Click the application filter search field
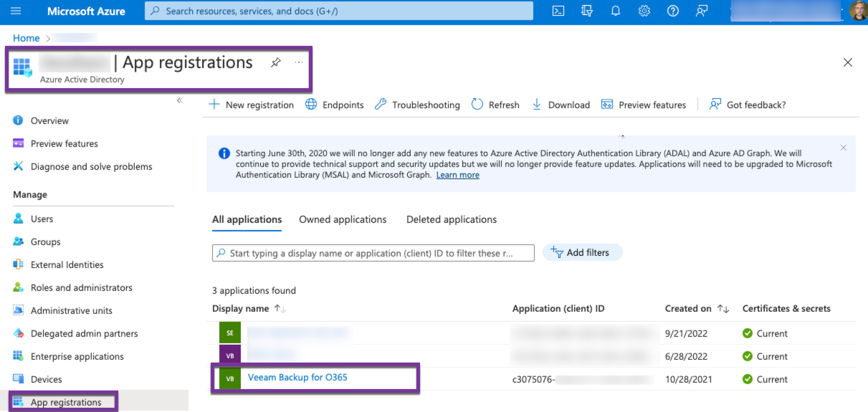This screenshot has height=412, width=868. click(373, 253)
